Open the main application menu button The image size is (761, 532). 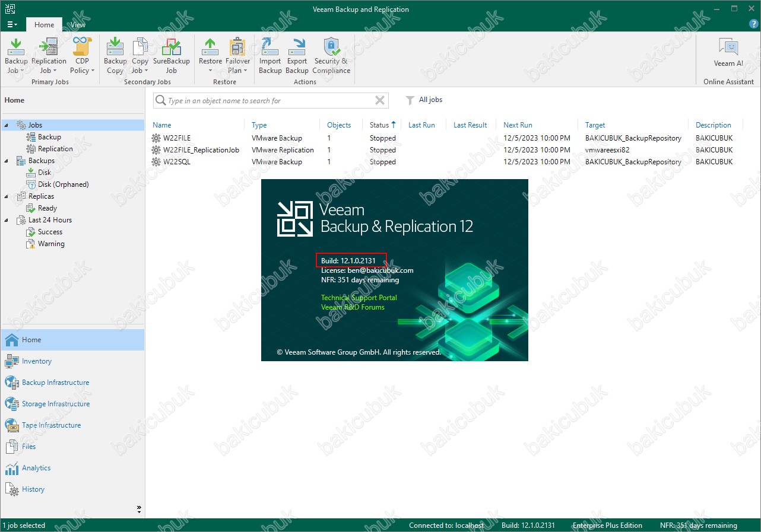pos(12,25)
